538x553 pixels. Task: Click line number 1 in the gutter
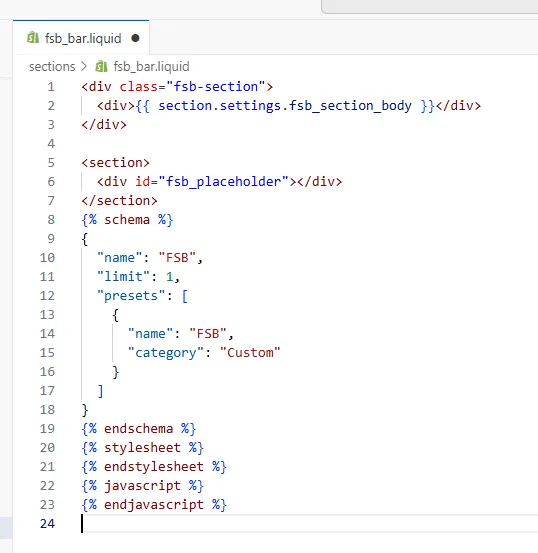coord(51,87)
